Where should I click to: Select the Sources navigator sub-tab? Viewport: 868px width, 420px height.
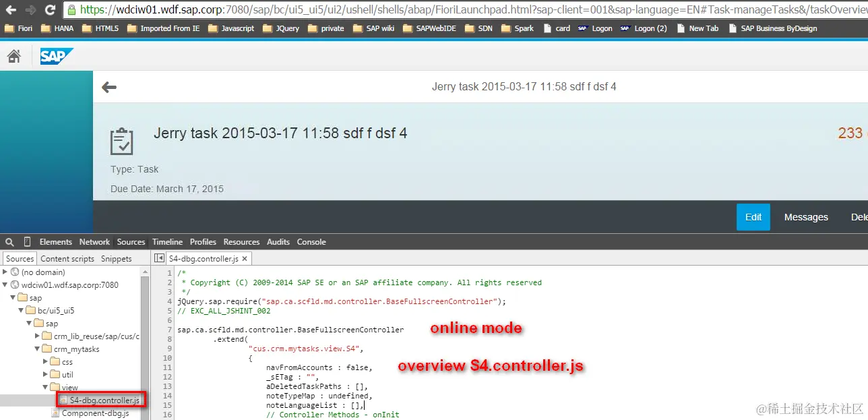(x=20, y=259)
